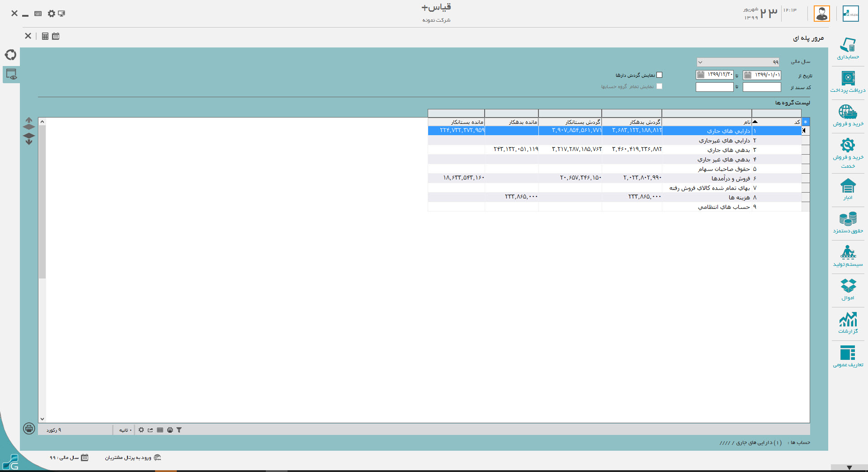Click the small printer icon in grid footer
The width and height of the screenshot is (868, 472).
(170, 430)
